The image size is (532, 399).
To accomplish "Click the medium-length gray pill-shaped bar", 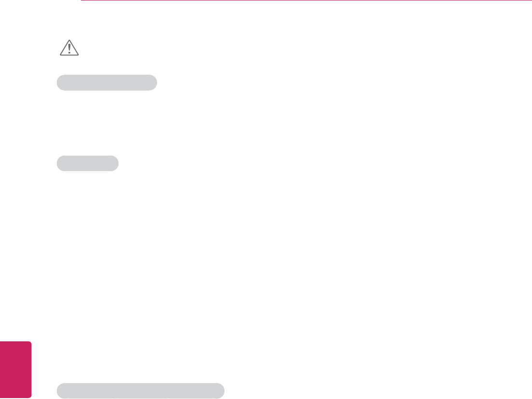I will (x=106, y=82).
